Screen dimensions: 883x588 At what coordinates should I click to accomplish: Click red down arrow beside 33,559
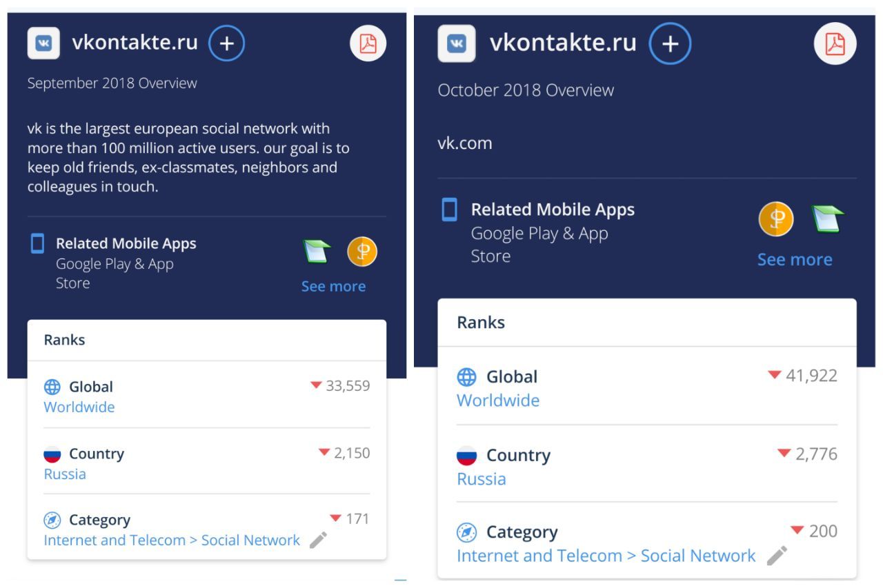point(317,387)
